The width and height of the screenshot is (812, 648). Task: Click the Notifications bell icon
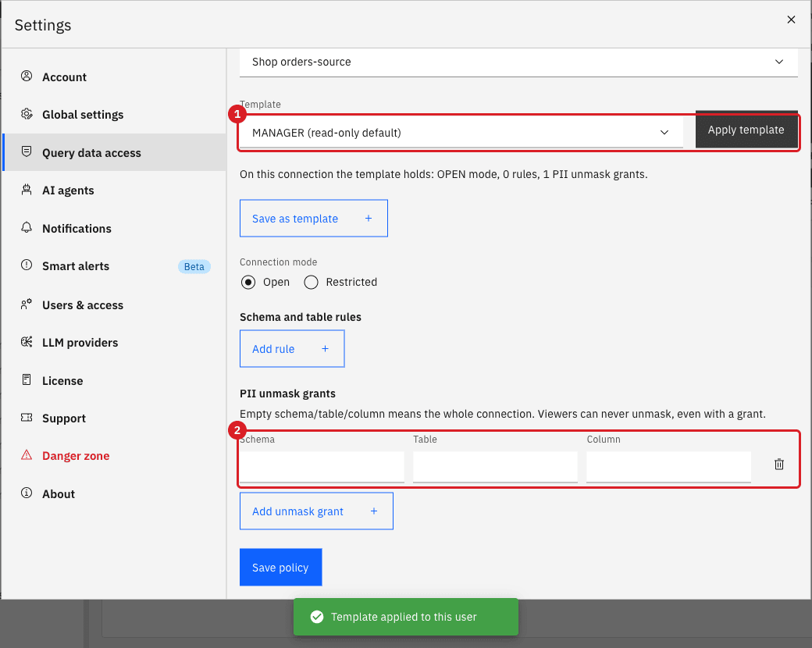[27, 227]
